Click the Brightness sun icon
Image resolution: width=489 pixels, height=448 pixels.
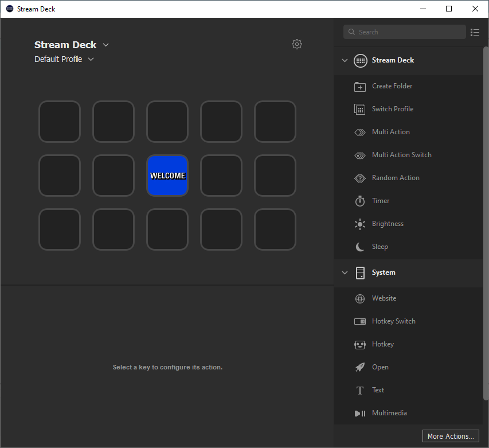360,224
